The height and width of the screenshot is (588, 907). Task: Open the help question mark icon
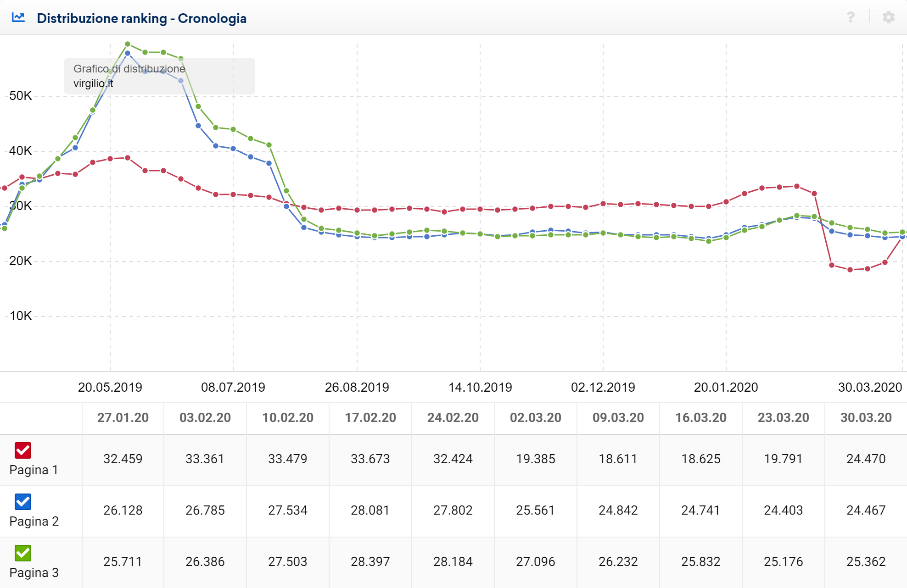(851, 17)
